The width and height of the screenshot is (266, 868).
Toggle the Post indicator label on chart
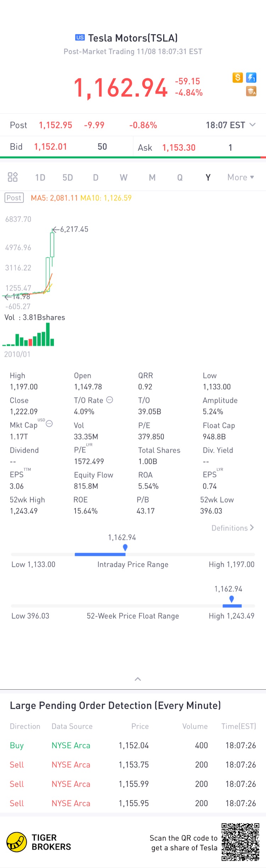[14, 198]
